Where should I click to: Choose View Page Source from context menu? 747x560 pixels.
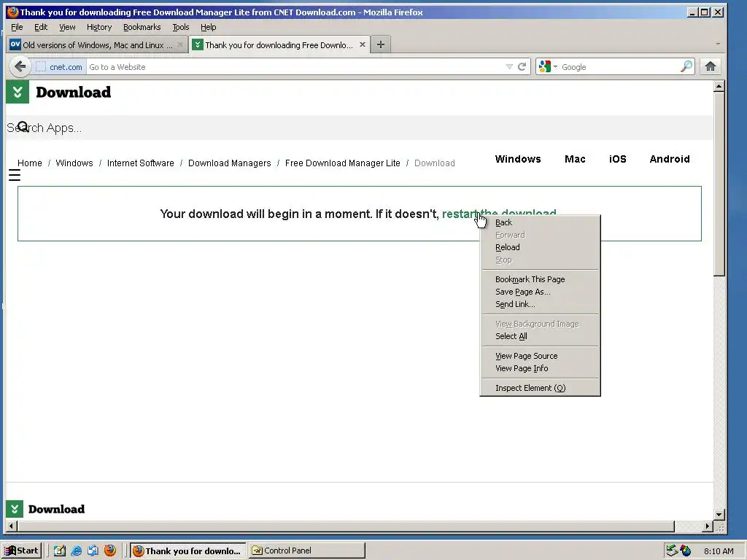540,356
